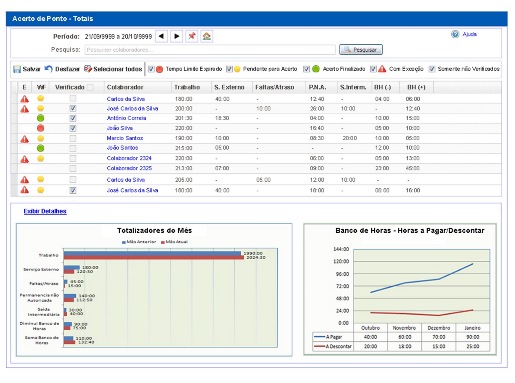Click Mês Anterior blue legend swatch

[124, 242]
